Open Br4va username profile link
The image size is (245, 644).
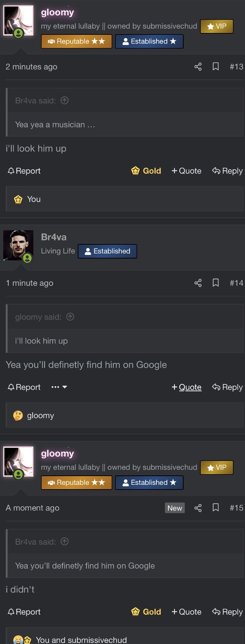54,237
